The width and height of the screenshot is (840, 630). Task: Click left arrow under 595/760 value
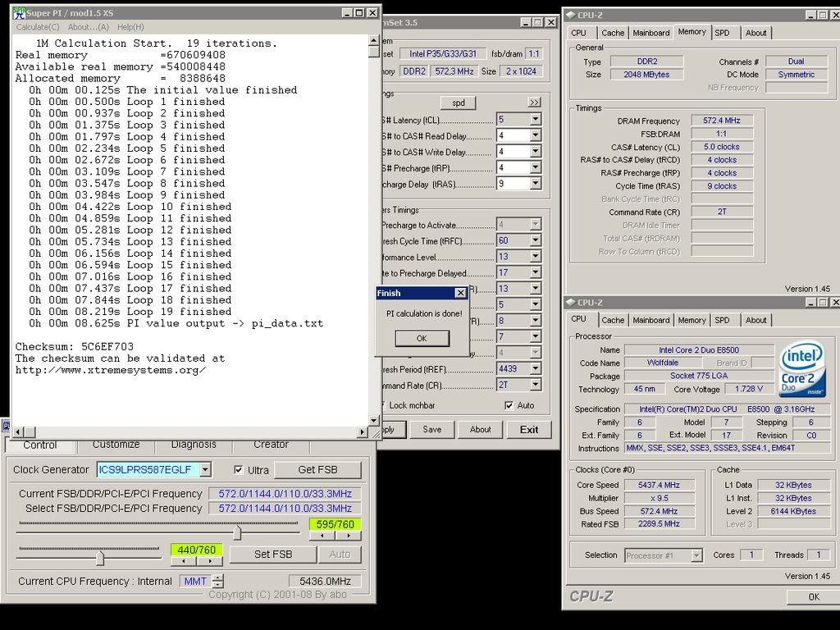pyautogui.click(x=322, y=535)
